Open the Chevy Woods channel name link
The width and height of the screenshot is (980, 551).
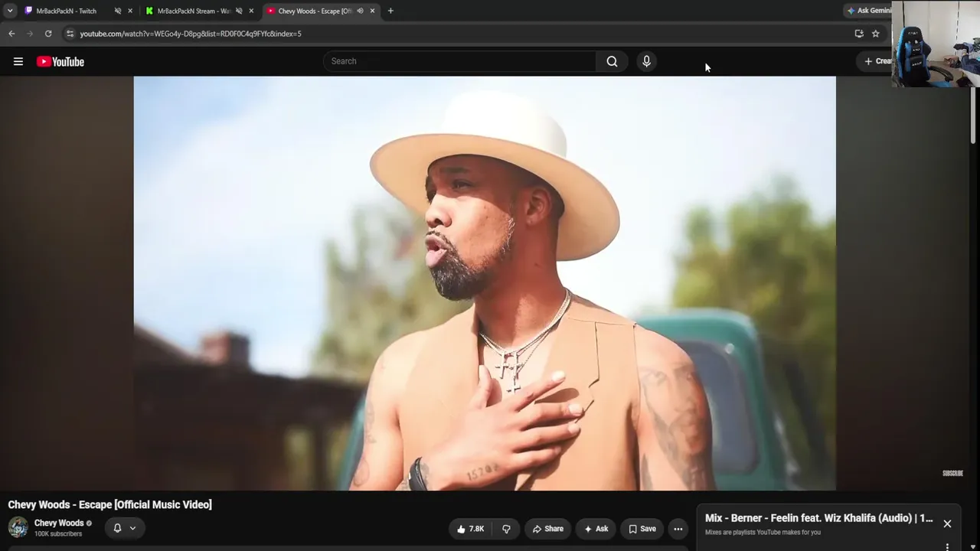(x=59, y=523)
